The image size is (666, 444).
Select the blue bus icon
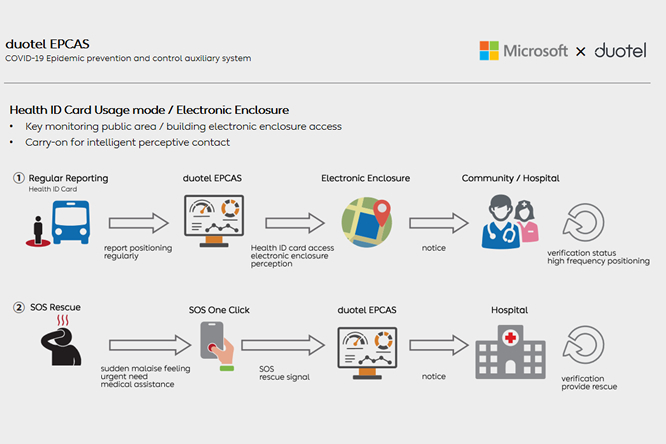[71, 222]
